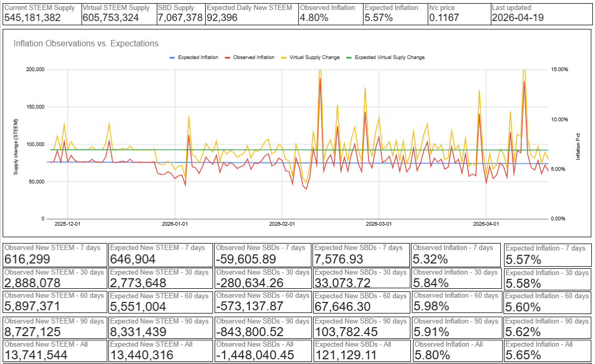Viewport: 595px width, 364px height.
Task: Click the chart title Inflation Observations vs. Expectations
Action: tap(86, 44)
